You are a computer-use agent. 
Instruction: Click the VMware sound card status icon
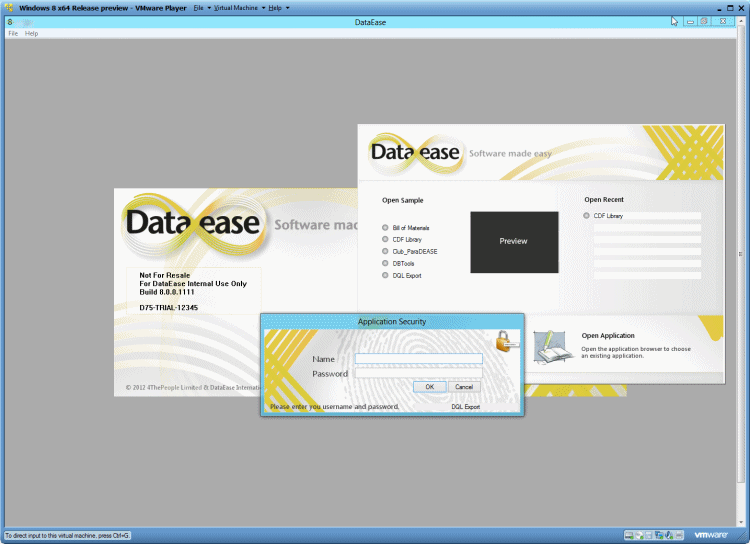[x=669, y=535]
